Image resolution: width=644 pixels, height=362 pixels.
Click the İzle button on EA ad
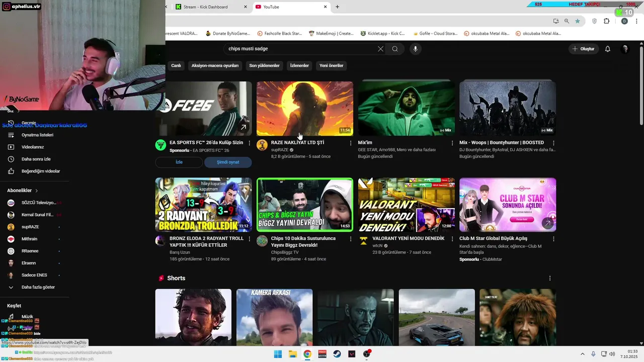[x=179, y=162]
